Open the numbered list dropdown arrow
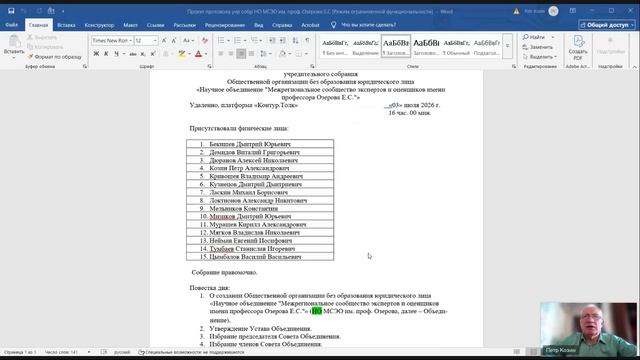 [x=244, y=40]
